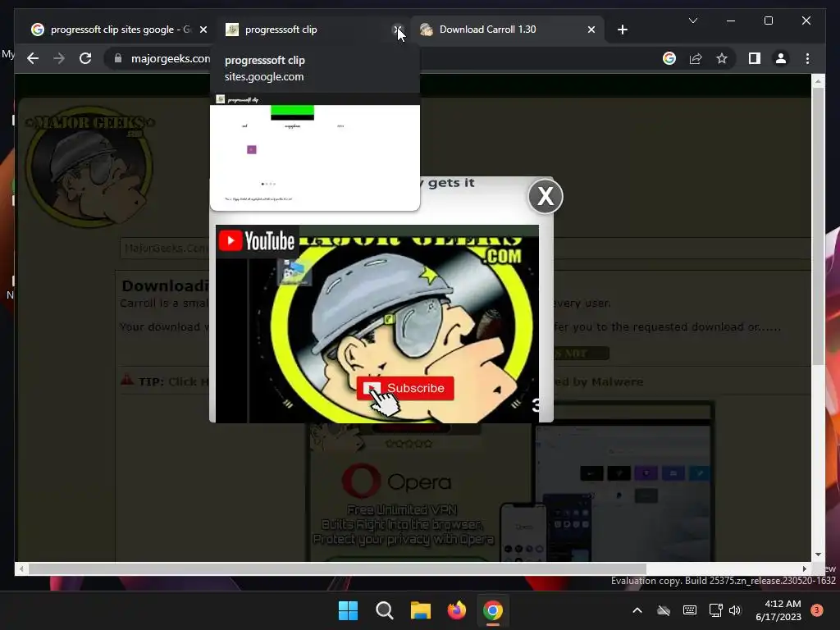Reload the current page
This screenshot has height=630, width=840.
click(x=85, y=58)
